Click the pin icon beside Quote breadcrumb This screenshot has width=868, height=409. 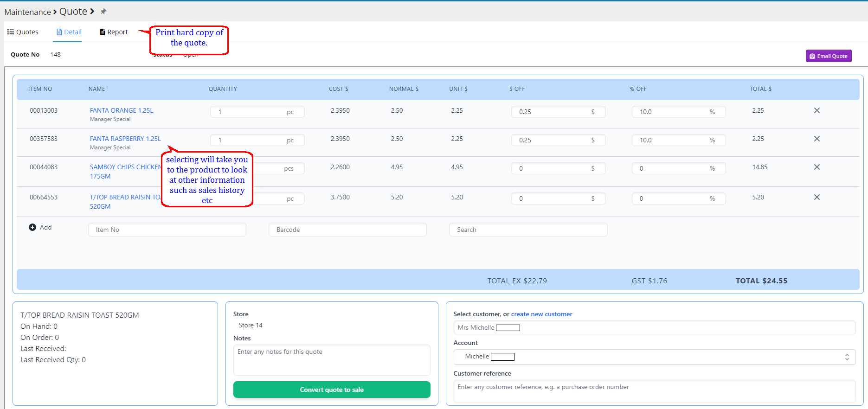click(103, 11)
